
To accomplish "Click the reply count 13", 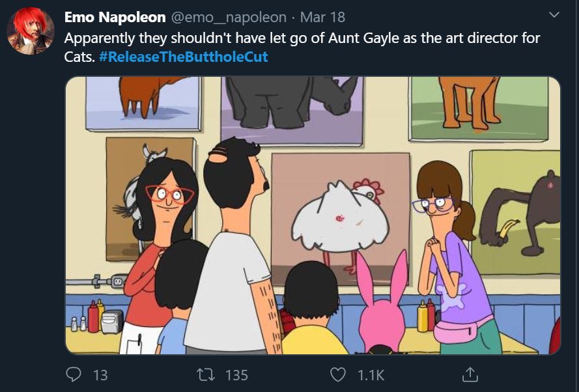I will 100,375.
